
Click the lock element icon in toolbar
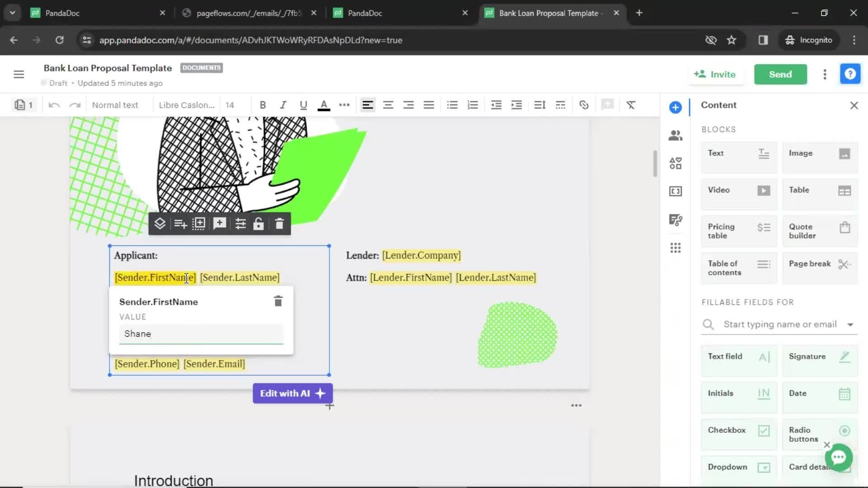coord(259,224)
